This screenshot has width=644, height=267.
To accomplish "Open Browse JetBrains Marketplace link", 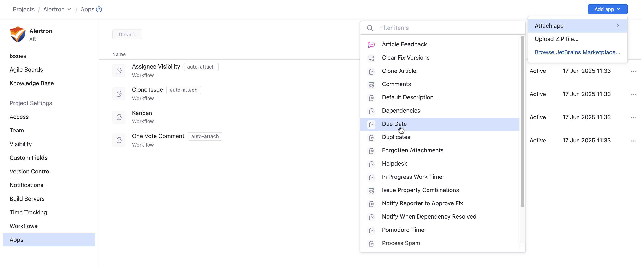I will [x=578, y=52].
